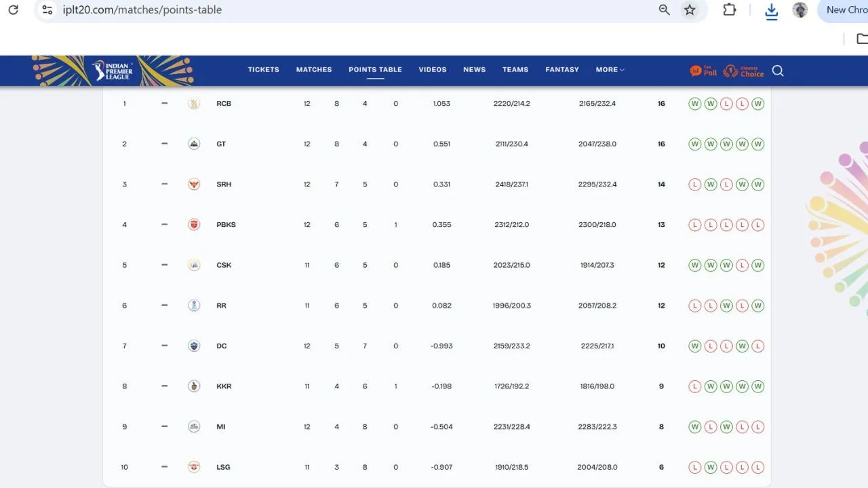This screenshot has width=868, height=488.
Task: Click RCB's most recent result W badge
Action: click(x=758, y=104)
